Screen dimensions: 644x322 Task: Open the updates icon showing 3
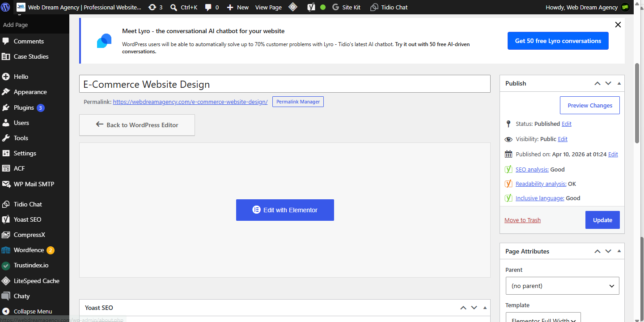click(155, 7)
